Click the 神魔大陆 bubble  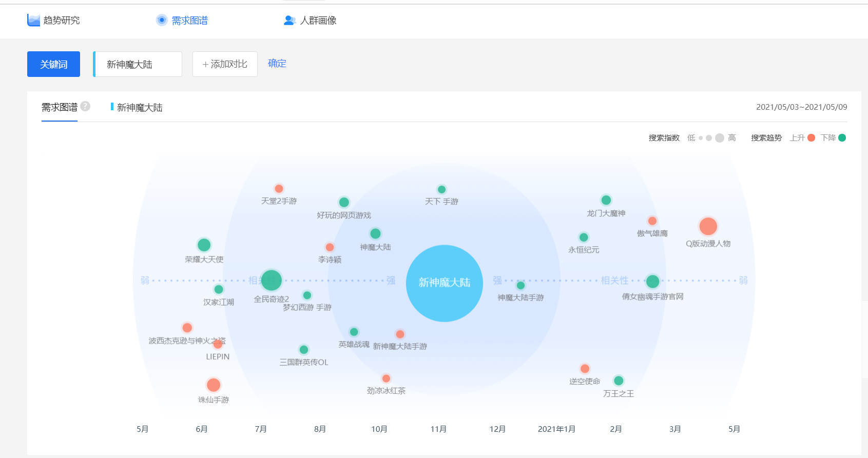click(x=375, y=233)
